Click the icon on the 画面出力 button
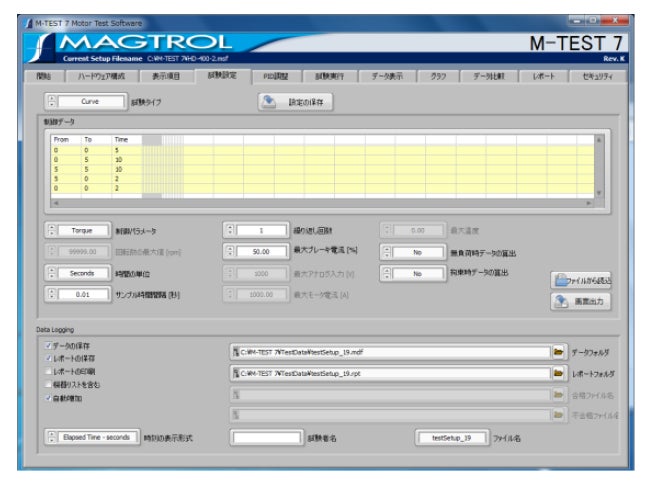The height and width of the screenshot is (488, 657). (x=561, y=301)
